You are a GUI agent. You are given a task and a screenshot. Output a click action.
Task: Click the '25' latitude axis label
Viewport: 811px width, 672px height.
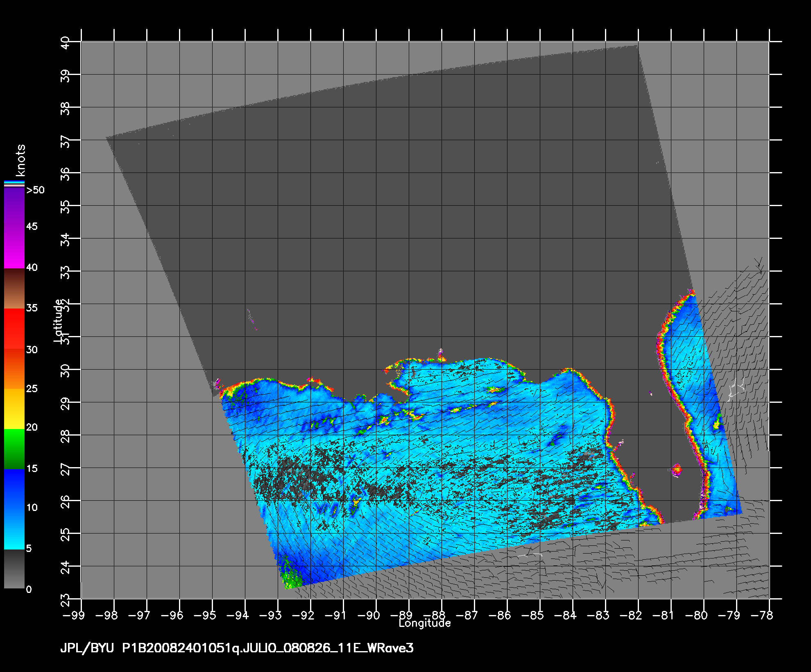pos(65,535)
